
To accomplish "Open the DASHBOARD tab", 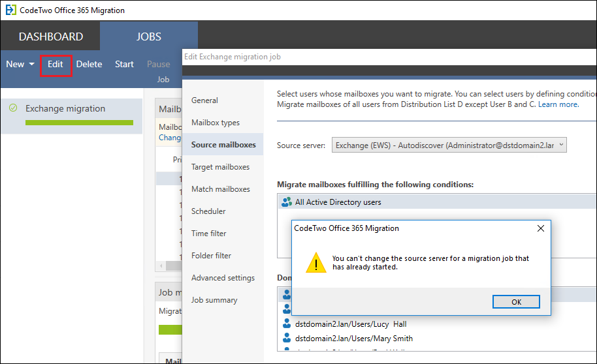I will (51, 36).
